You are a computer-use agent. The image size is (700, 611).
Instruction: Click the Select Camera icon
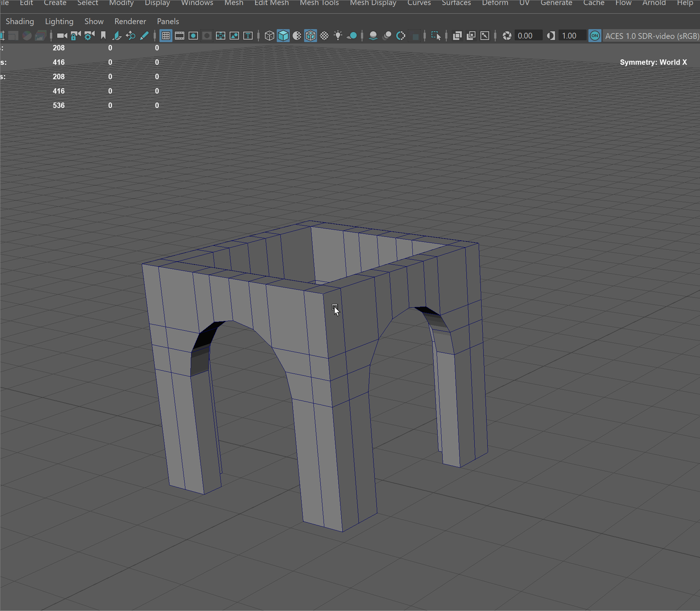(x=62, y=36)
